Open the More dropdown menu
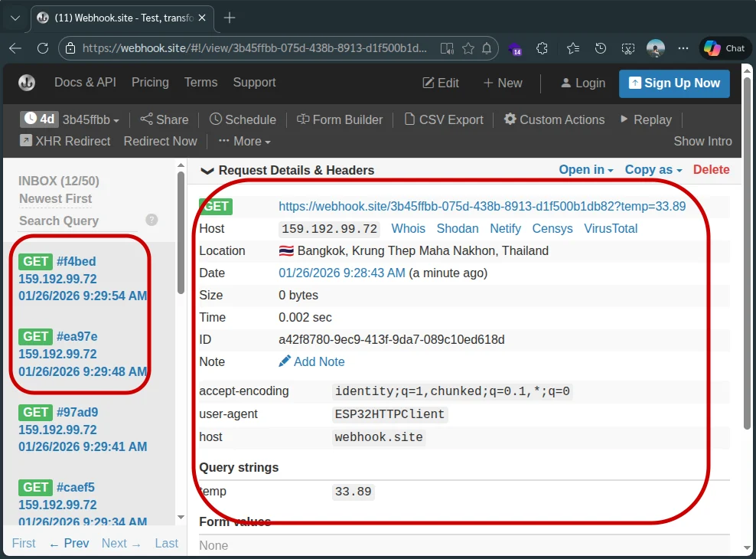Screen dimensions: 756x559 [x=245, y=141]
